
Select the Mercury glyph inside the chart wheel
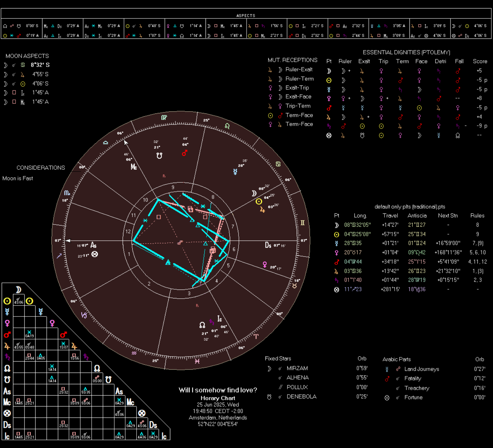(235, 172)
